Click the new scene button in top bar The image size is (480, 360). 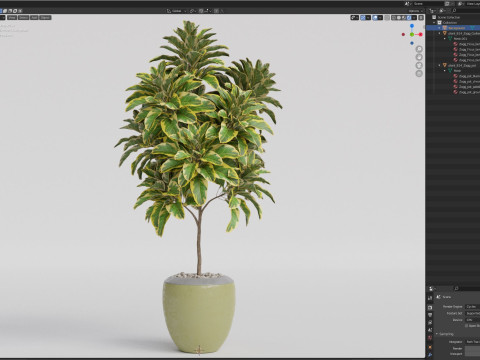[447, 4]
